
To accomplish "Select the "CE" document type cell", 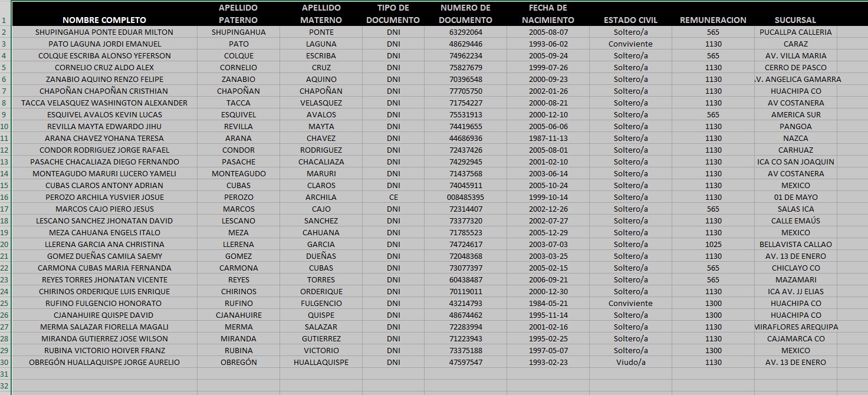I will pos(393,197).
